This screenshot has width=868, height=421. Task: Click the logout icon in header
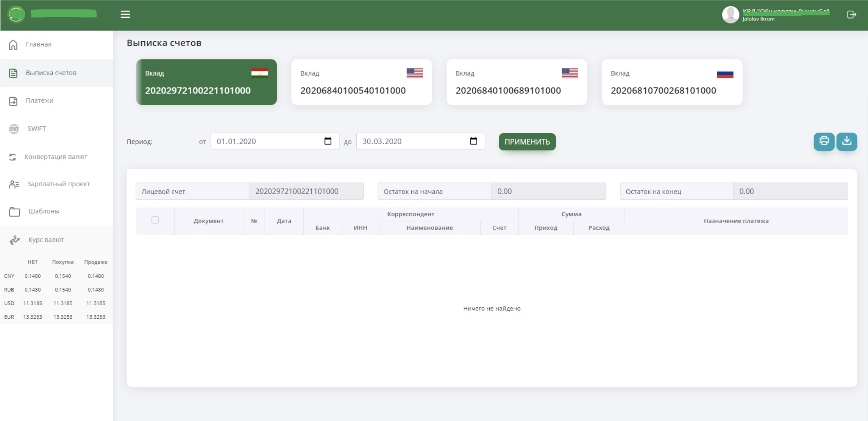[x=851, y=14]
